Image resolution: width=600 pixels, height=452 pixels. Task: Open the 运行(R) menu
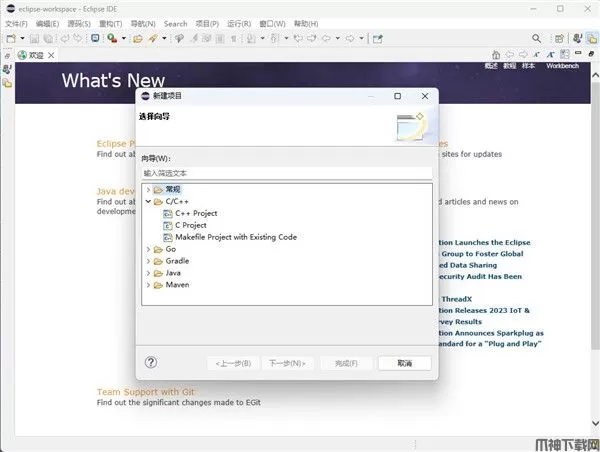[239, 24]
